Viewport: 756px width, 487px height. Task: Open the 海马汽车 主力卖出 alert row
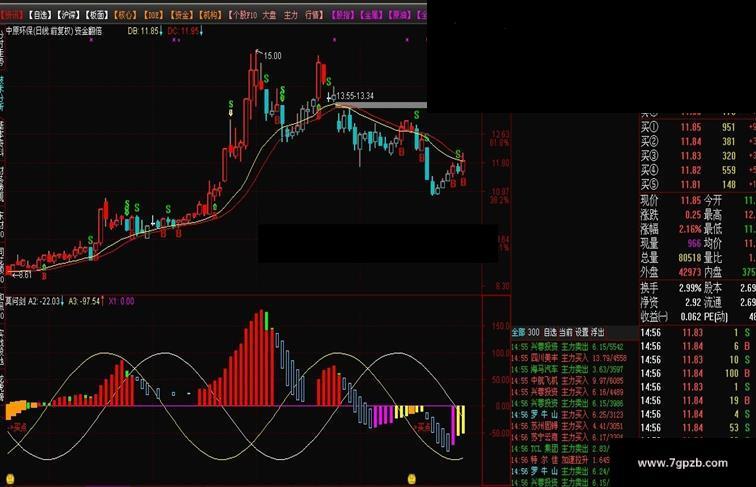point(569,369)
